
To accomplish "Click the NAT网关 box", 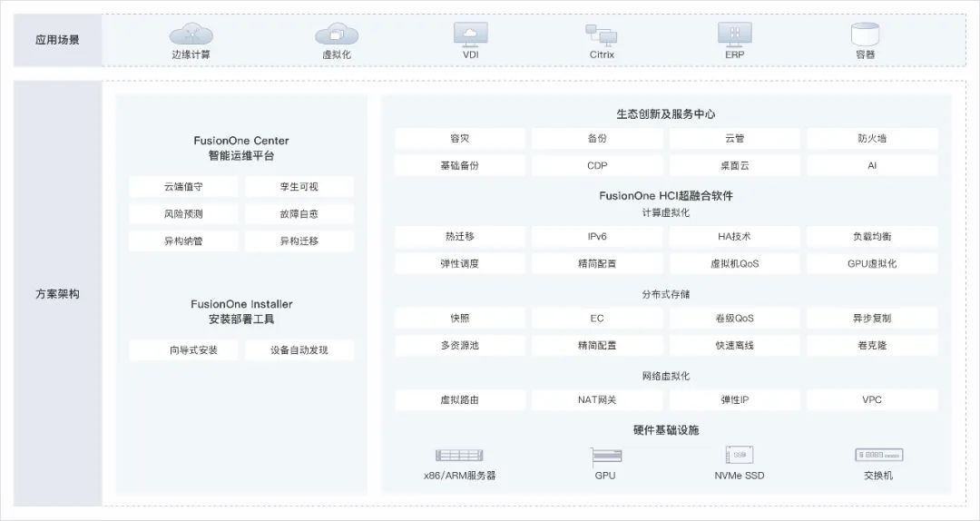I will coord(597,399).
